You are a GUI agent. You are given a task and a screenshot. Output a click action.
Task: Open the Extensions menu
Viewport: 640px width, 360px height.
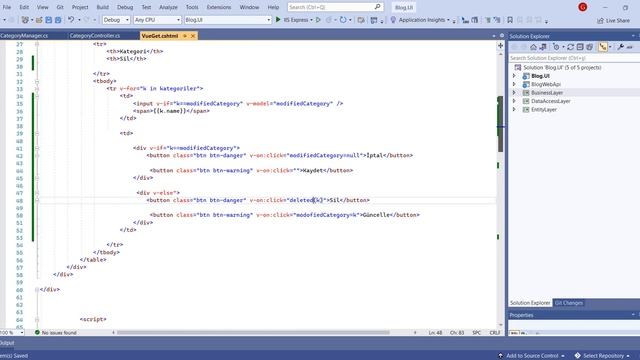pyautogui.click(x=219, y=7)
